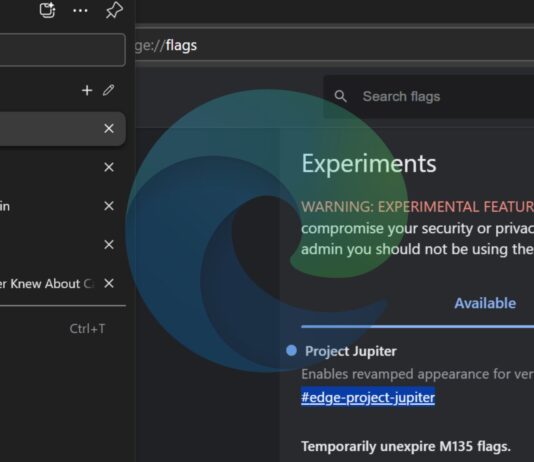Click the pencil edit icon

point(109,90)
